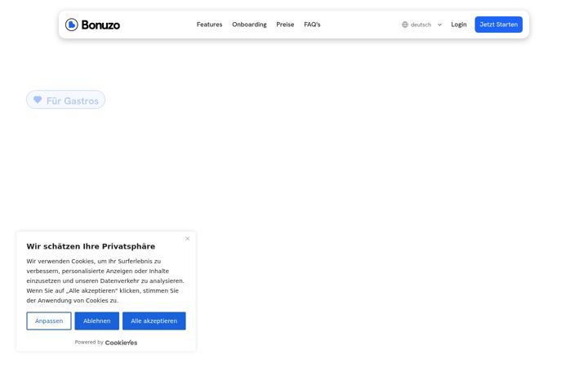The height and width of the screenshot is (368, 588).
Task: Open the Login page
Action: [459, 25]
